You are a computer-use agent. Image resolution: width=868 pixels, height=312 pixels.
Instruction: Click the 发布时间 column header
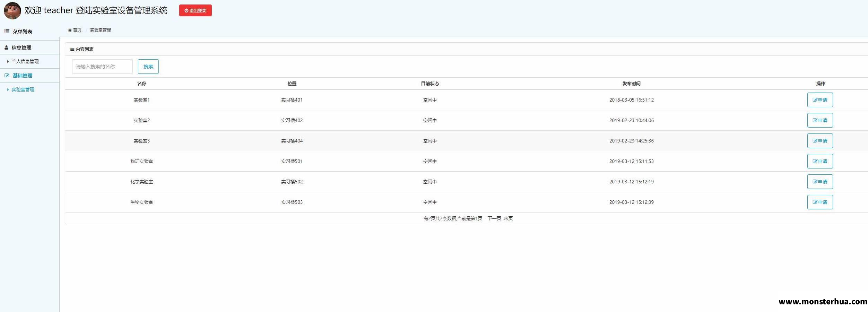pos(631,84)
